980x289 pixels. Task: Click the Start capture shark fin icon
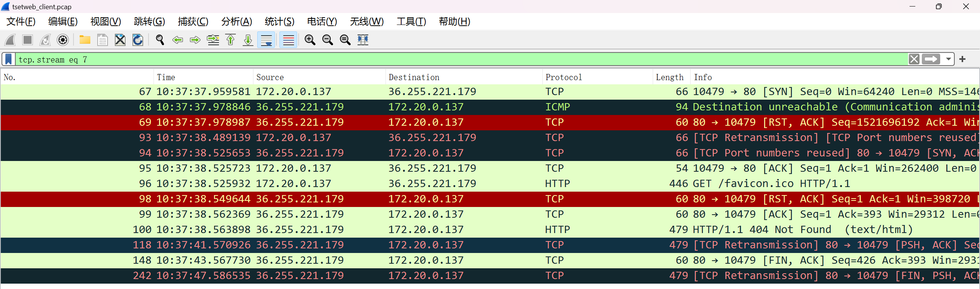(10, 40)
